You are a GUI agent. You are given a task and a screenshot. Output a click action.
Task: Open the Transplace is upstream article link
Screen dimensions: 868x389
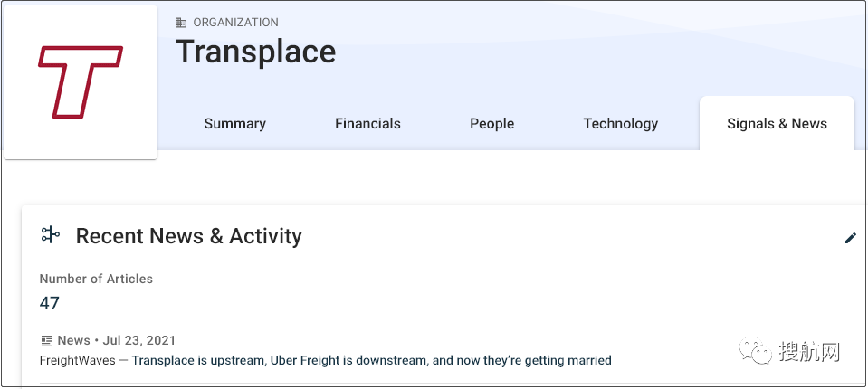pyautogui.click(x=371, y=360)
